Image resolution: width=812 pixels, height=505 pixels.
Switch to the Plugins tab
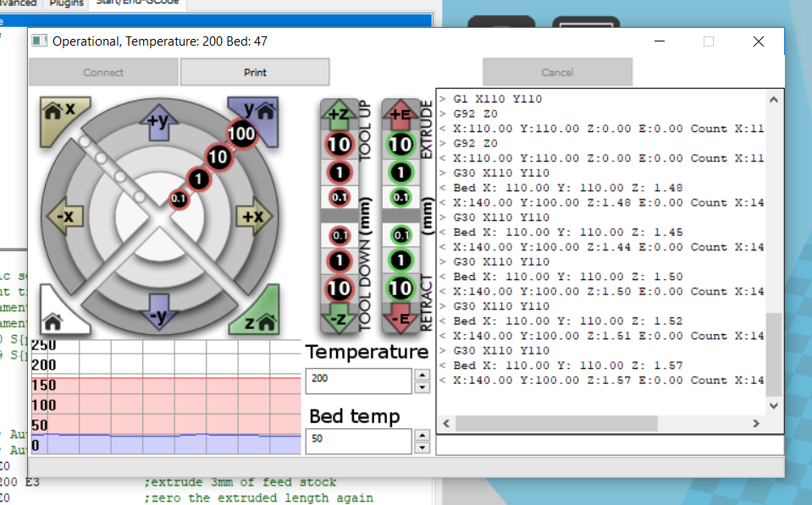coord(66,4)
